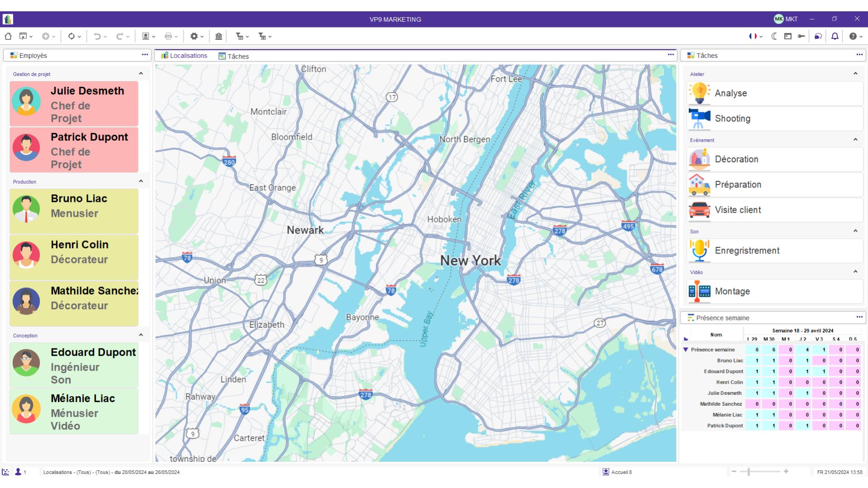Click the settings gear icon
This screenshot has height=488, width=868.
tap(194, 36)
